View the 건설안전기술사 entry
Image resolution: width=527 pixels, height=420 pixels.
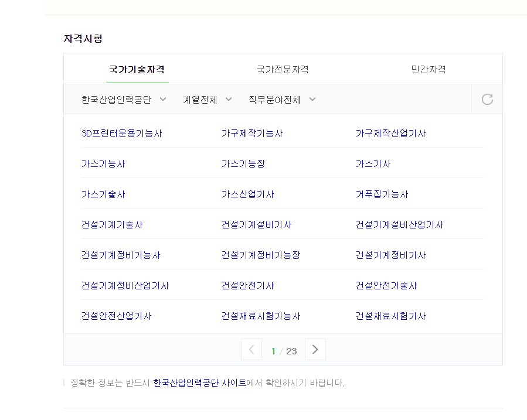[386, 286]
